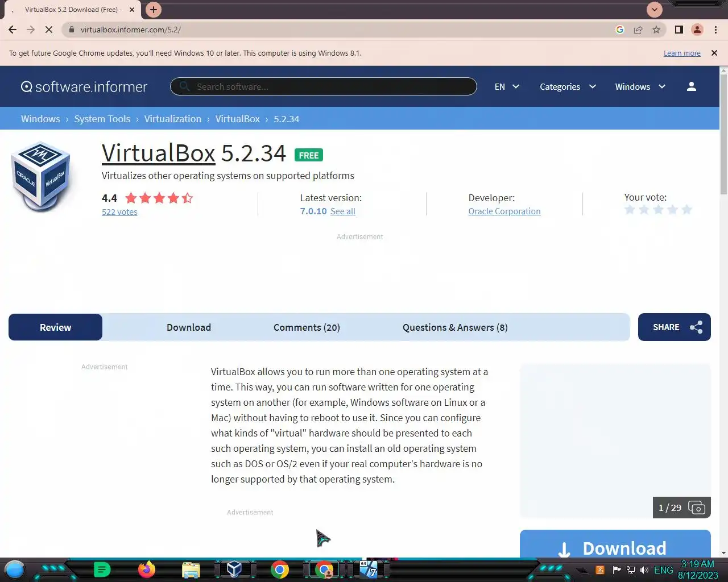Open Chrome profile avatar
The height and width of the screenshot is (582, 728).
[x=697, y=30]
